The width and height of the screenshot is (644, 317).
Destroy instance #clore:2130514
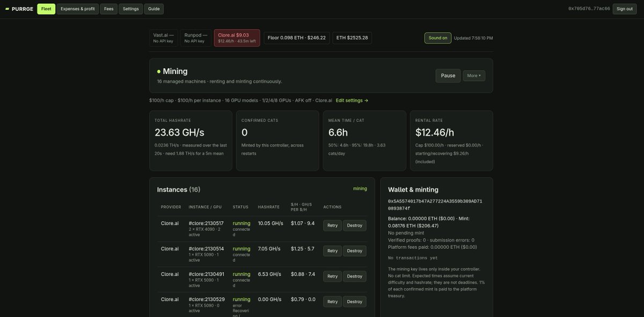[355, 251]
